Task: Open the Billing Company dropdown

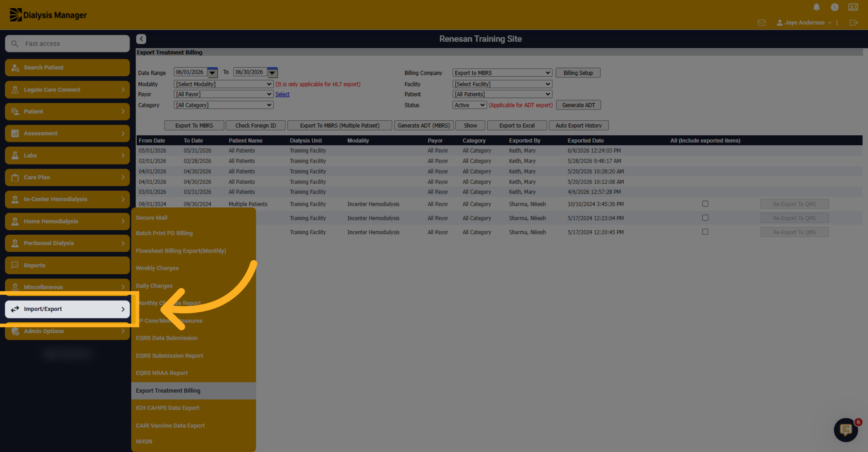Action: pos(502,73)
